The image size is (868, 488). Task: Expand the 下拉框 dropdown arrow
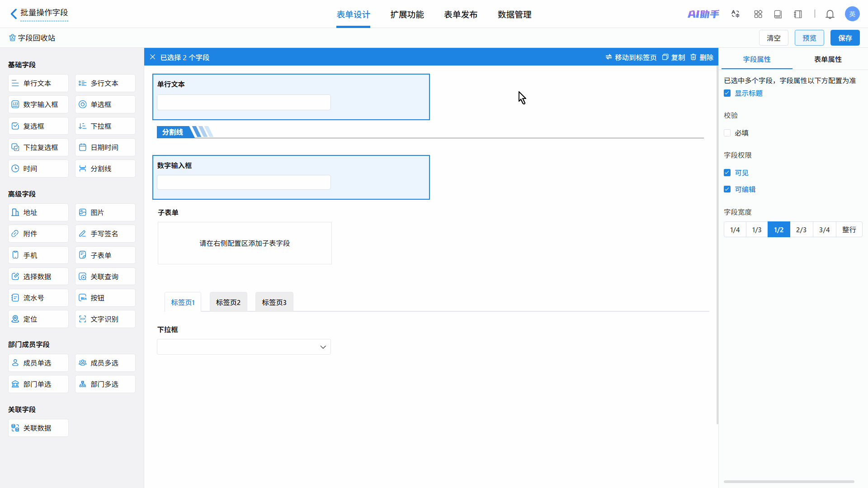point(323,347)
